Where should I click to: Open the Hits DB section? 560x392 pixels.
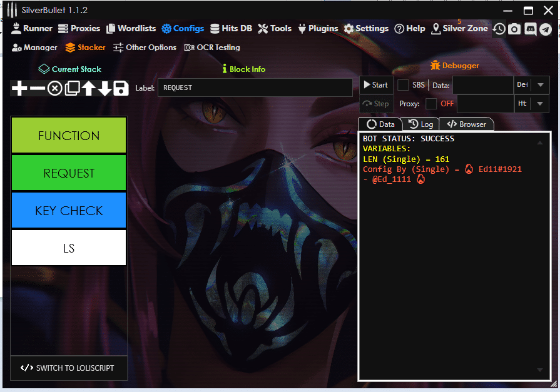(231, 29)
